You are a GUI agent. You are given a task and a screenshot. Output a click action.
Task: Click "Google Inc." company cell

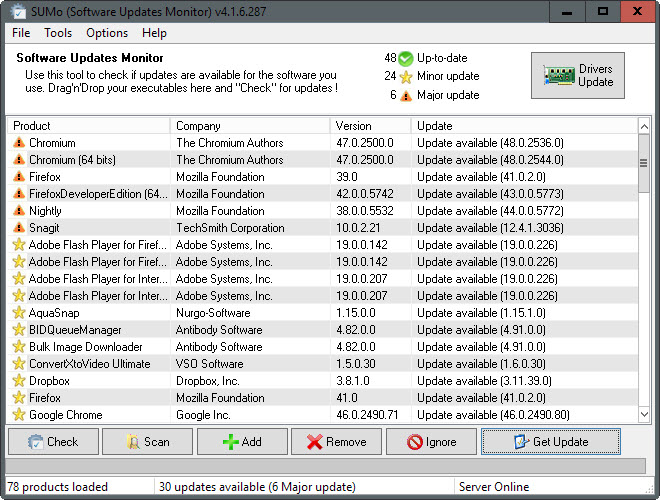(x=203, y=415)
